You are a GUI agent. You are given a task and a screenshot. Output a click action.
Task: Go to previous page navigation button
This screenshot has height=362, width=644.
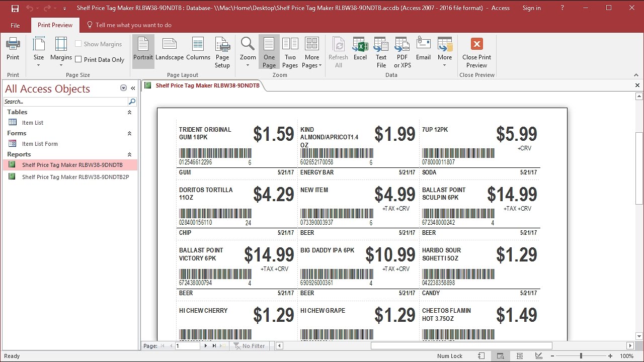click(171, 346)
